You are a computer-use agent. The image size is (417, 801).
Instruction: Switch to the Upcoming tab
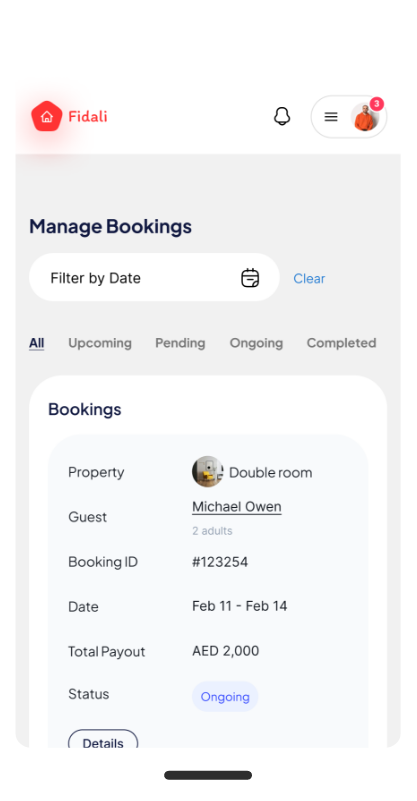pos(100,343)
